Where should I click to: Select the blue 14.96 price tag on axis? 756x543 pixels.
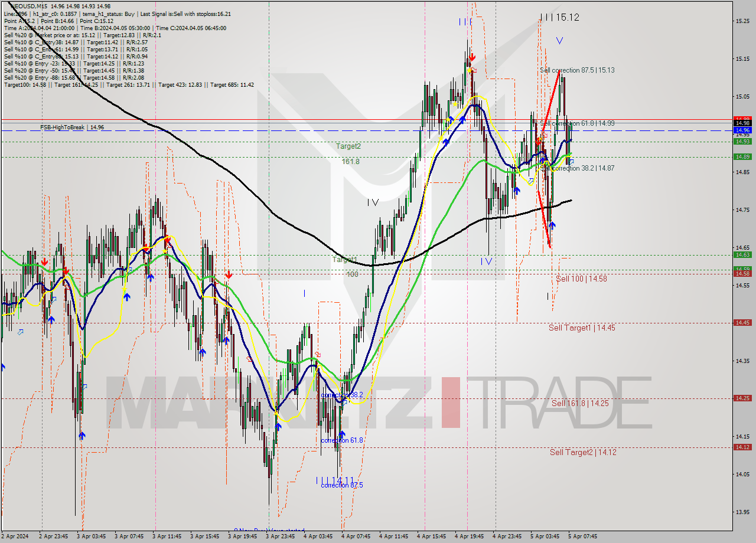coord(742,130)
